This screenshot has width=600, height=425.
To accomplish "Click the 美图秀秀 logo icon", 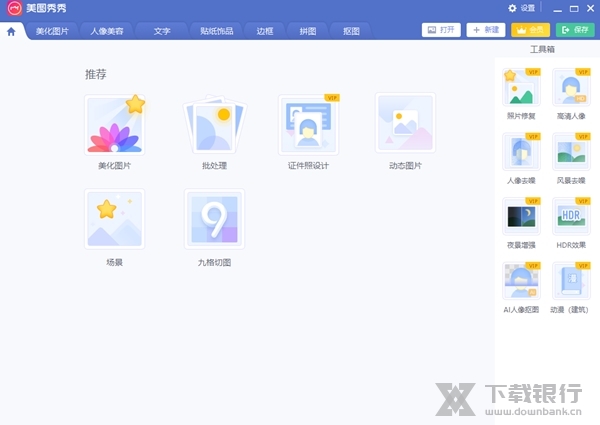I will pyautogui.click(x=15, y=8).
